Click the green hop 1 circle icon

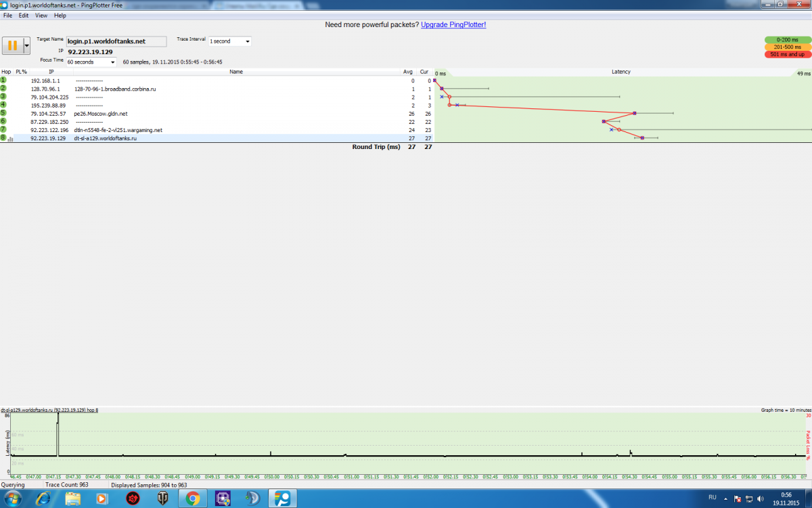click(3, 80)
